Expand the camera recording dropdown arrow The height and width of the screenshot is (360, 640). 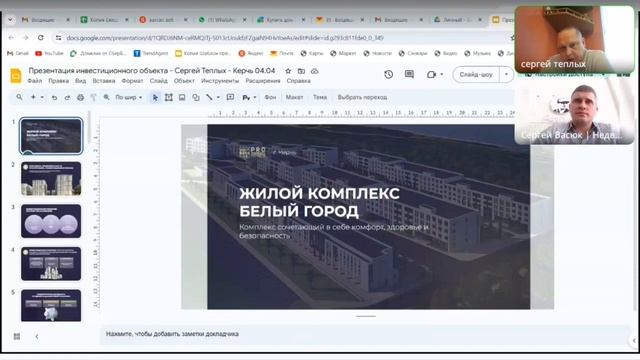pyautogui.click(x=442, y=75)
